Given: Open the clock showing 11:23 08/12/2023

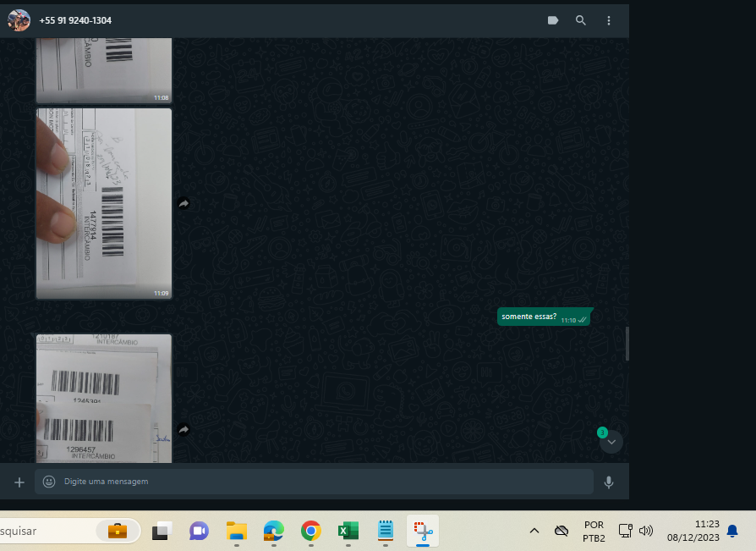Looking at the screenshot, I should click(x=693, y=531).
